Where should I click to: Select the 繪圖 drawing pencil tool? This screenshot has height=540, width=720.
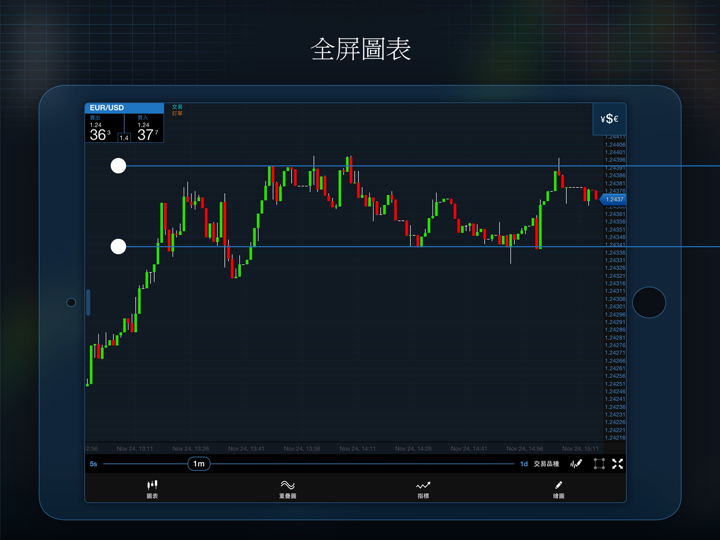558,488
